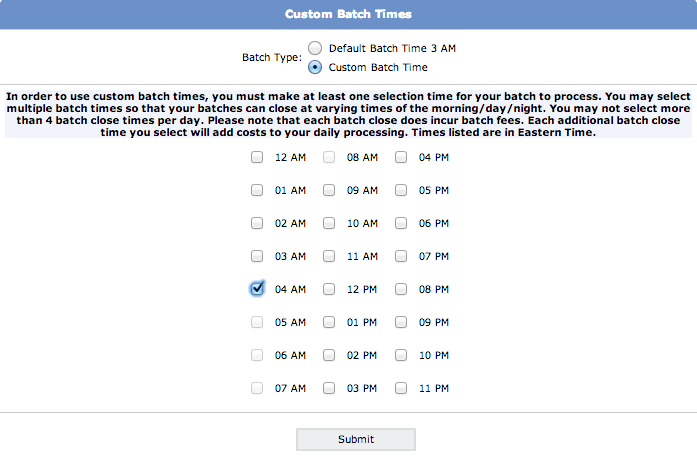Uncheck the 04 AM checkbox

tap(257, 289)
